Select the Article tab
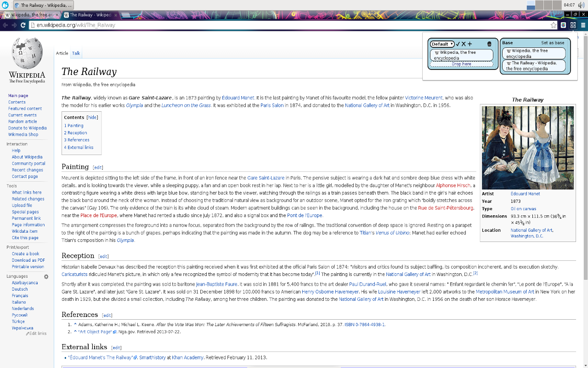Viewport: 588px width, 368px height. [x=62, y=53]
